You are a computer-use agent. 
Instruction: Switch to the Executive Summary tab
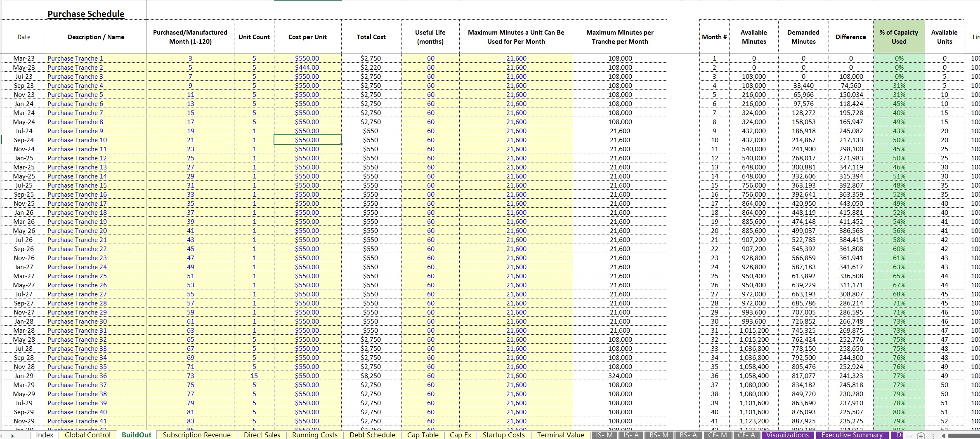[x=852, y=435]
